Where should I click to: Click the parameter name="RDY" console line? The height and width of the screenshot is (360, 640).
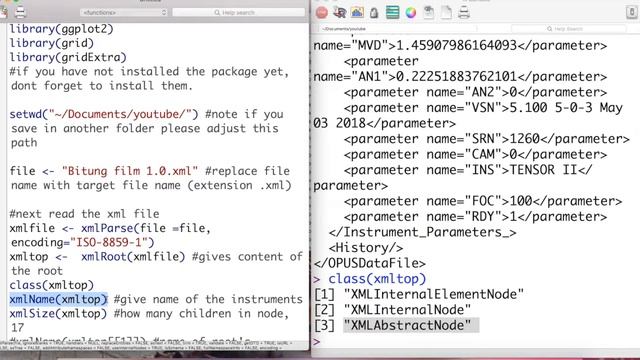(475, 216)
